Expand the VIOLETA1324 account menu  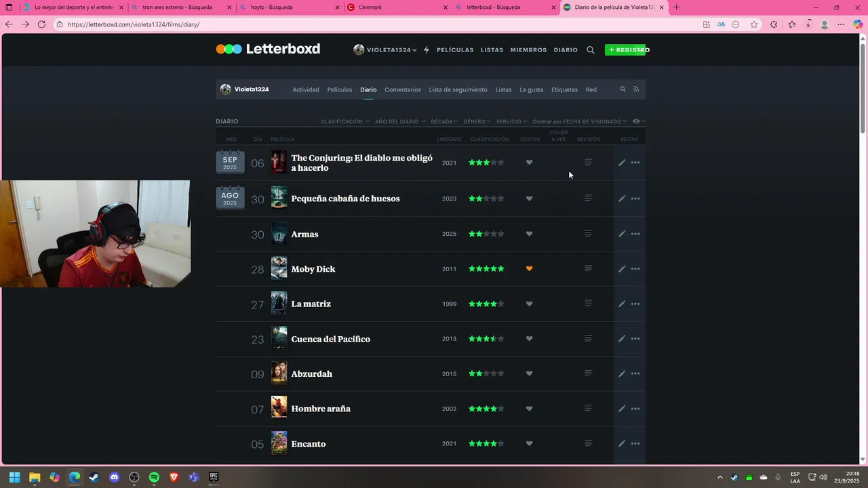click(x=385, y=49)
